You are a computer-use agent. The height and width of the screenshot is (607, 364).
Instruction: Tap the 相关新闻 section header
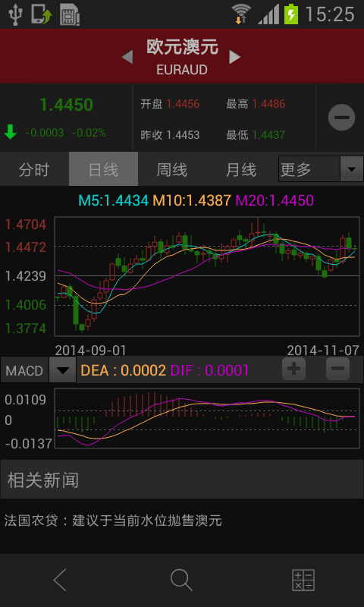click(x=182, y=480)
